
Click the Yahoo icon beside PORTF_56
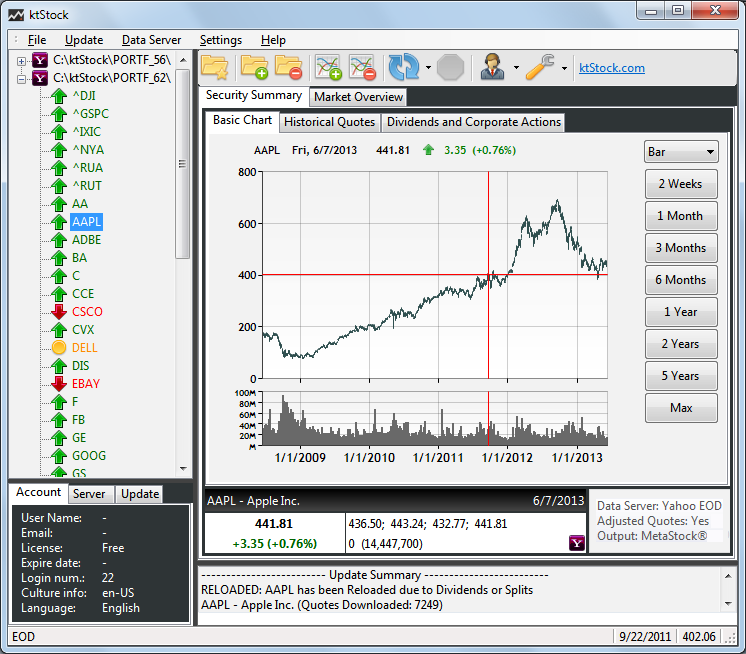pos(40,60)
